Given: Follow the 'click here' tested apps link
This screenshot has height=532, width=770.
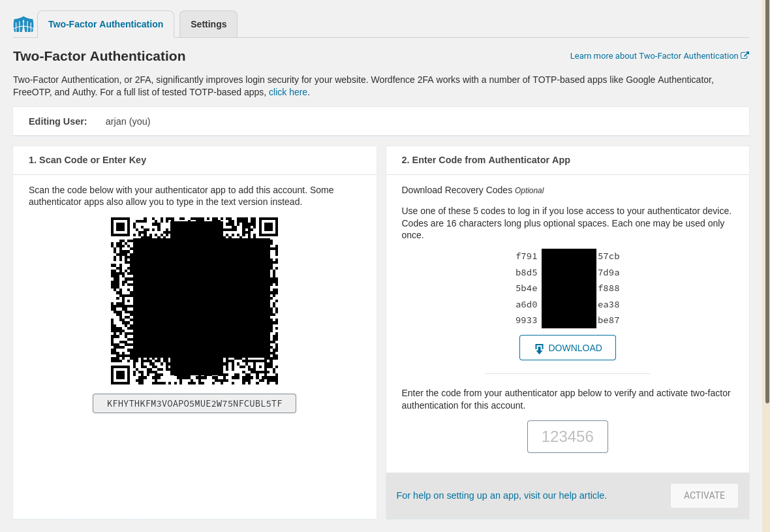Looking at the screenshot, I should [x=288, y=92].
